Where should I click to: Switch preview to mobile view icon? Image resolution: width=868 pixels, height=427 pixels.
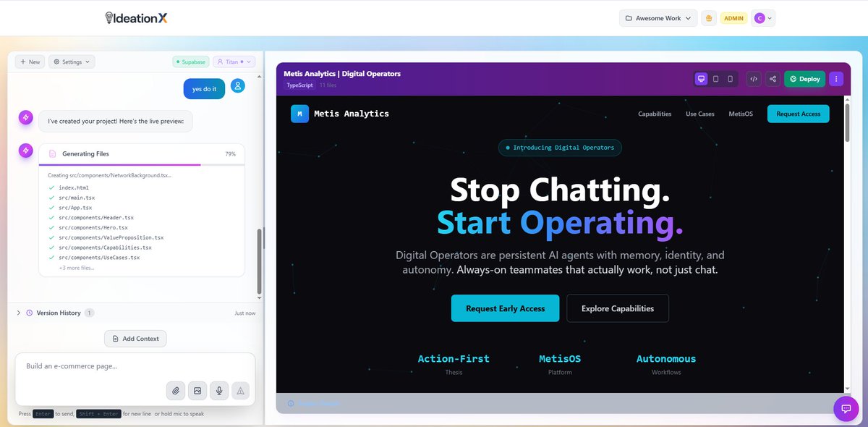pos(731,79)
